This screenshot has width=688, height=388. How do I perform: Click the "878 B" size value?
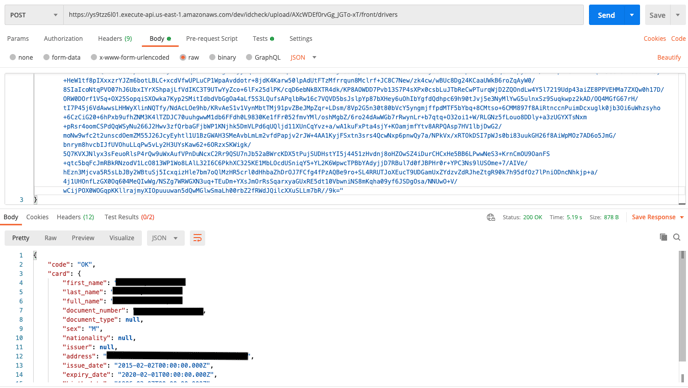coord(611,217)
